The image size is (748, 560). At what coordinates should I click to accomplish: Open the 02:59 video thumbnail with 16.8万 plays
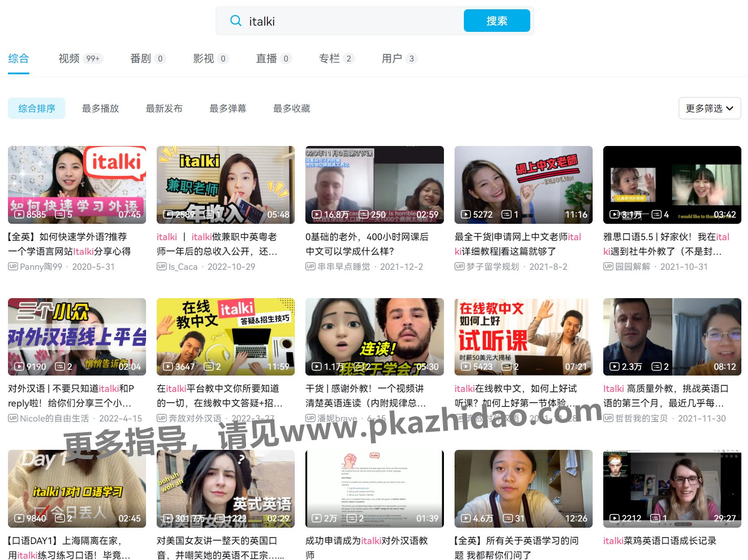374,185
